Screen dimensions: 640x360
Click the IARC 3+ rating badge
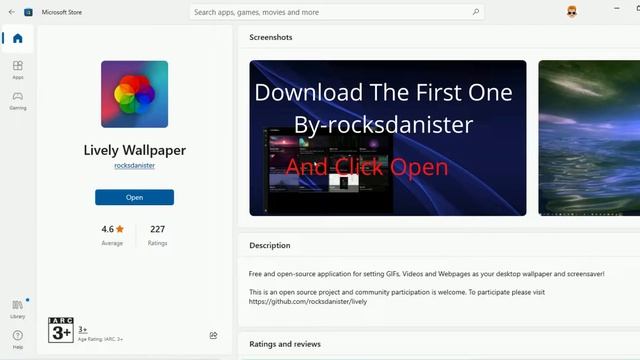click(x=61, y=330)
